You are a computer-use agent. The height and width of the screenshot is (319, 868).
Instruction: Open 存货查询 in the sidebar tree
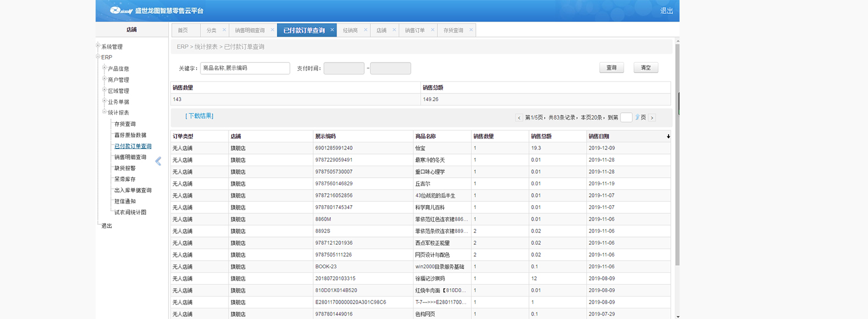125,124
